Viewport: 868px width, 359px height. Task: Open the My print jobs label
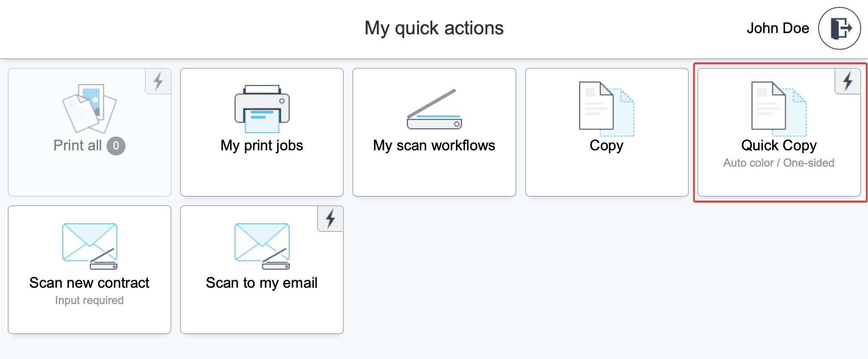[x=262, y=146]
